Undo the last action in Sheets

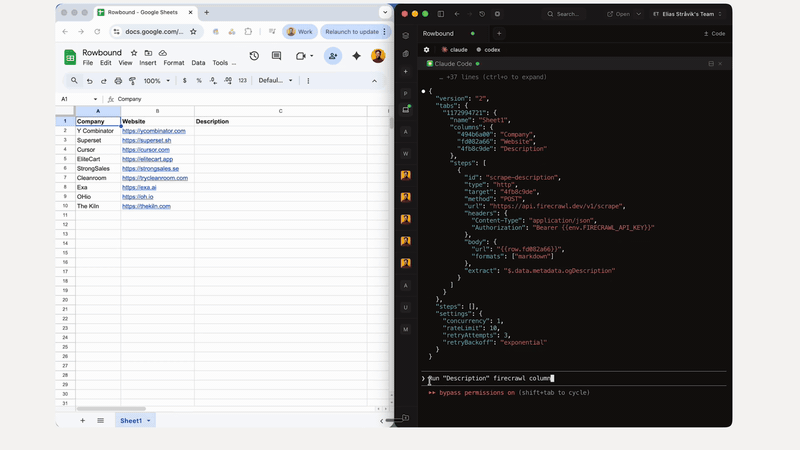click(89, 81)
